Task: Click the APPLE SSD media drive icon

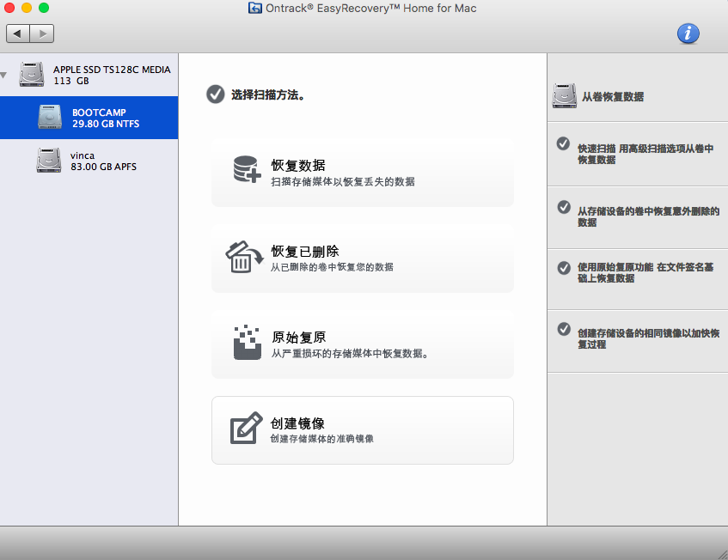Action: (x=32, y=75)
